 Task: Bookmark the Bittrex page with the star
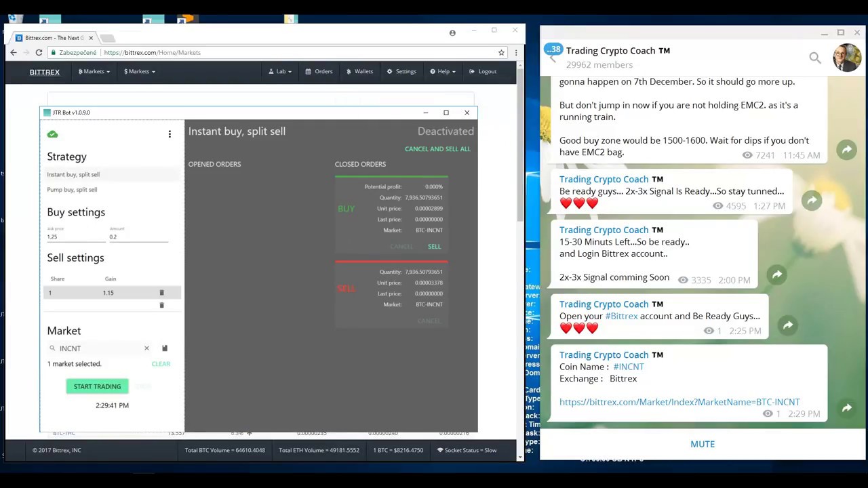tap(501, 52)
